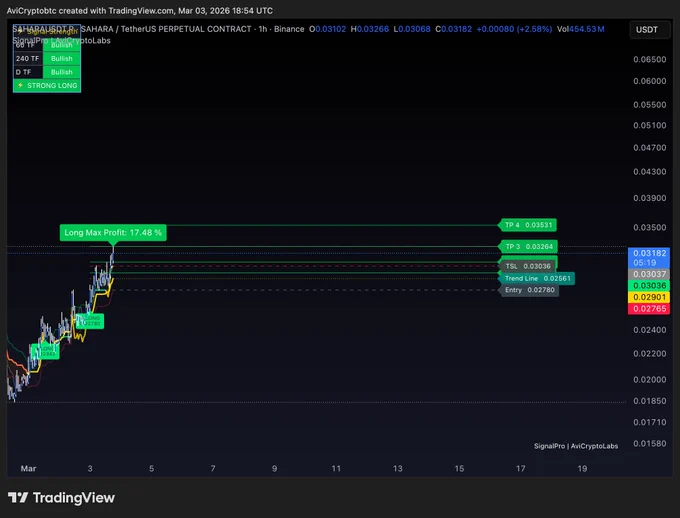The width and height of the screenshot is (680, 518).
Task: Click date 3 on the time axis
Action: tap(90, 469)
